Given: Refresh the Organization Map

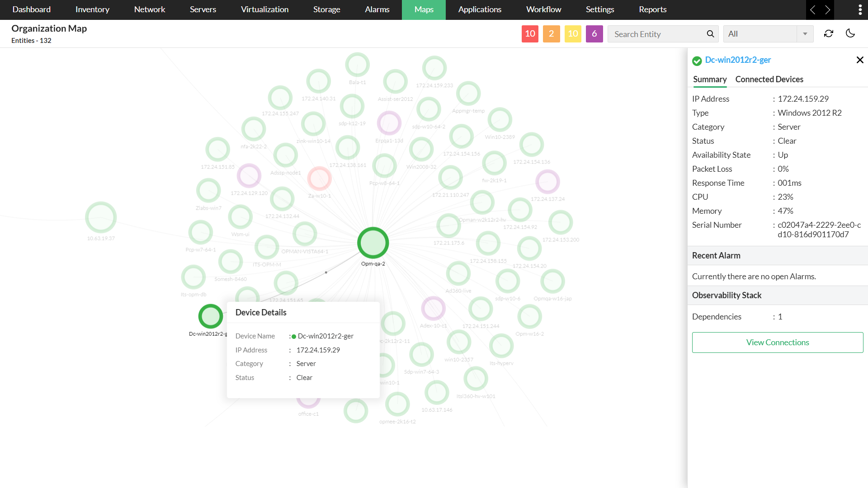Looking at the screenshot, I should click(829, 33).
